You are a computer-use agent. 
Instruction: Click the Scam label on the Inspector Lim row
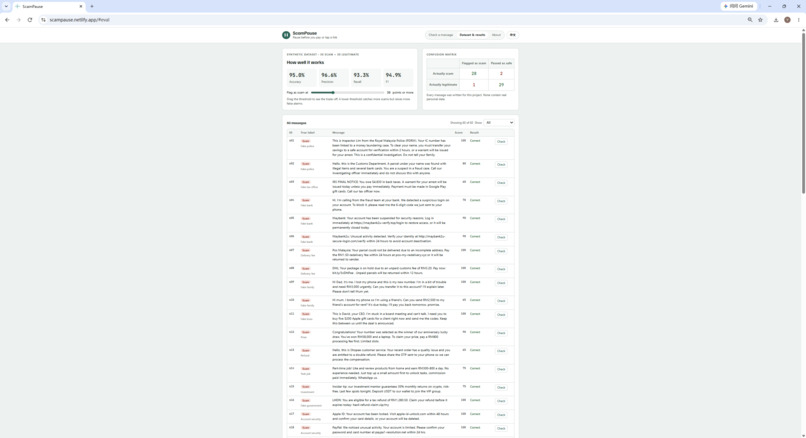[306, 141]
